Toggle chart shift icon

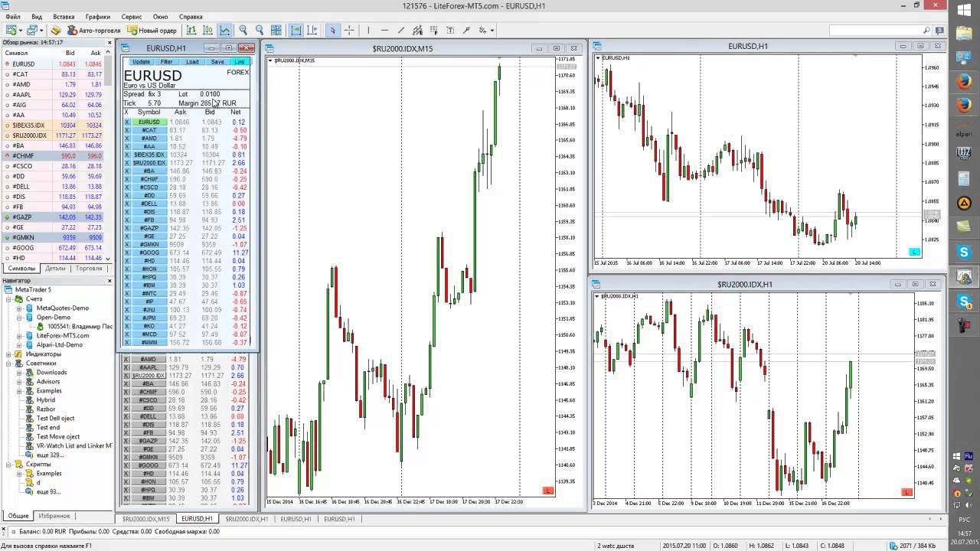(x=312, y=30)
